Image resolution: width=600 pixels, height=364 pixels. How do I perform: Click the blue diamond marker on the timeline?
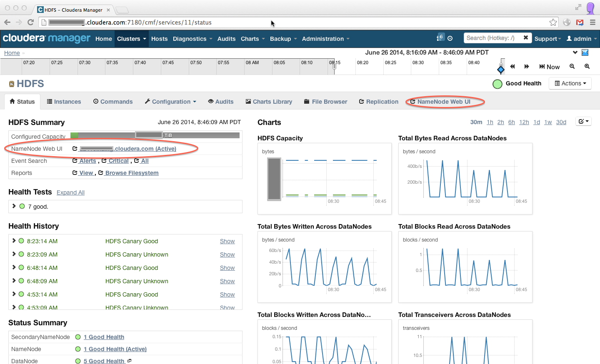click(501, 70)
